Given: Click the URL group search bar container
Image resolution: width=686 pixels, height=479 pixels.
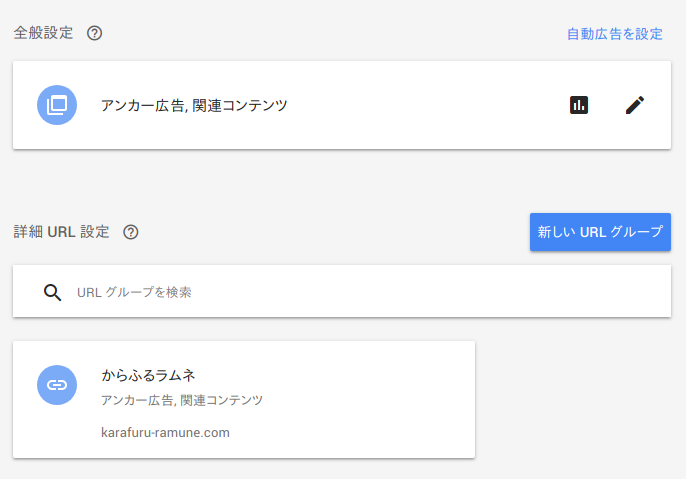Looking at the screenshot, I should click(342, 291).
